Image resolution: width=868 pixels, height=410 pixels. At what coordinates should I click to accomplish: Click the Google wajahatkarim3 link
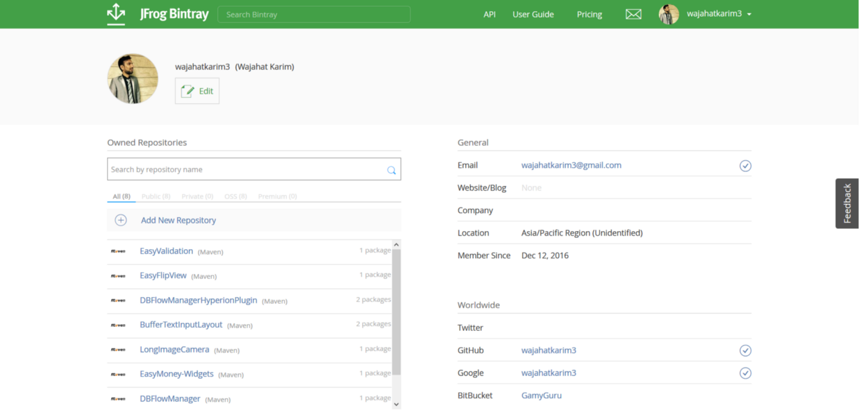click(549, 373)
